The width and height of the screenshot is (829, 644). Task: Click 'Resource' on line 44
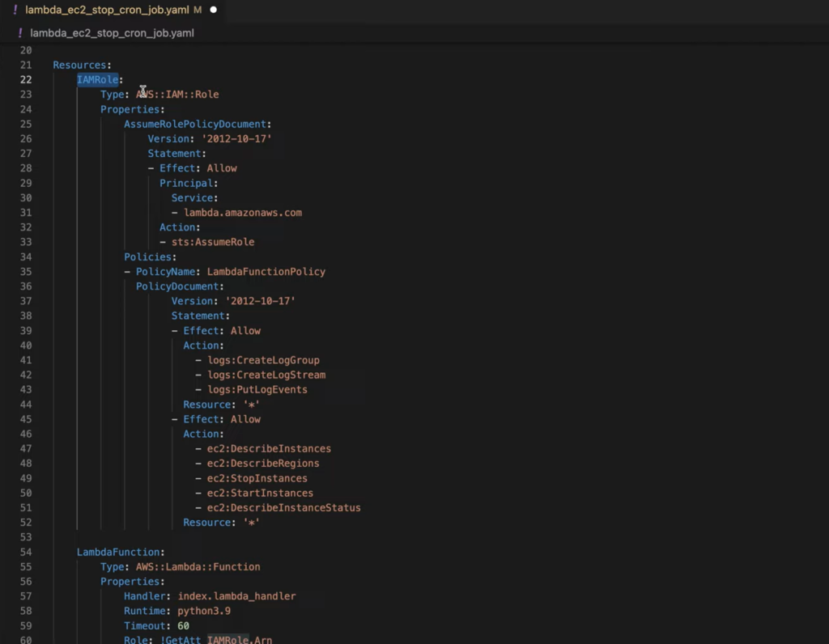206,405
